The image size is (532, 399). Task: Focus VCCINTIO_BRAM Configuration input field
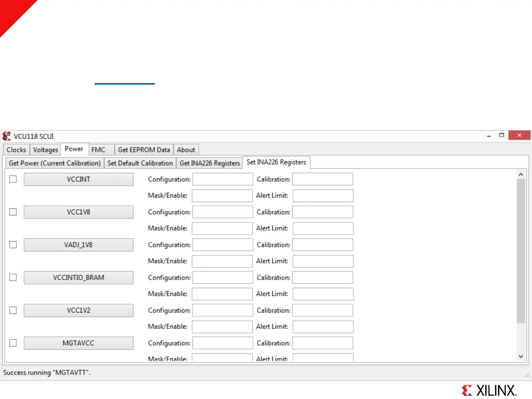(223, 277)
